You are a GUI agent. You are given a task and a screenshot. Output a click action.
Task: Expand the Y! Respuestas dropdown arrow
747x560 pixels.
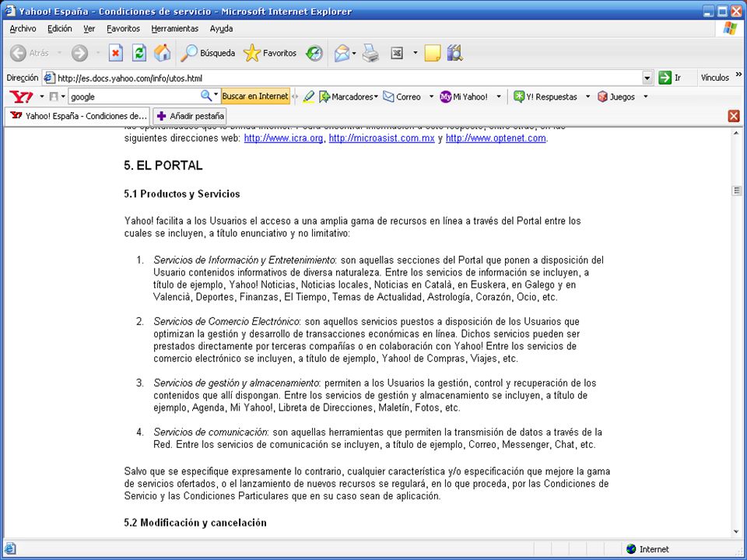coord(587,96)
